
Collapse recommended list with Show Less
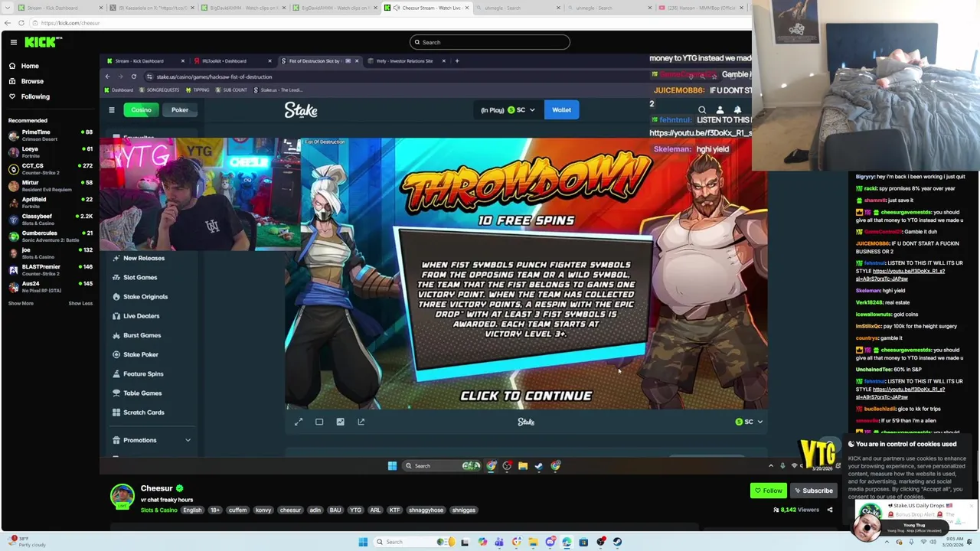(x=80, y=303)
